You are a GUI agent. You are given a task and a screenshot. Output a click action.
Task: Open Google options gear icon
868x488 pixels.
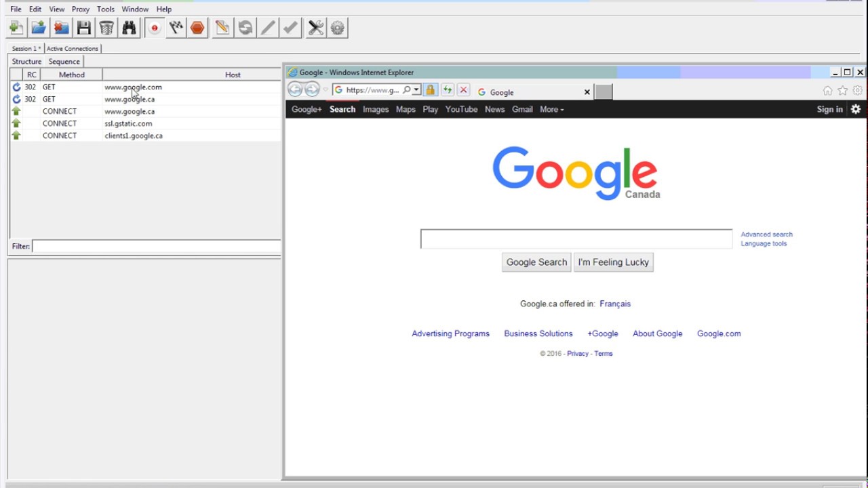pyautogui.click(x=856, y=109)
